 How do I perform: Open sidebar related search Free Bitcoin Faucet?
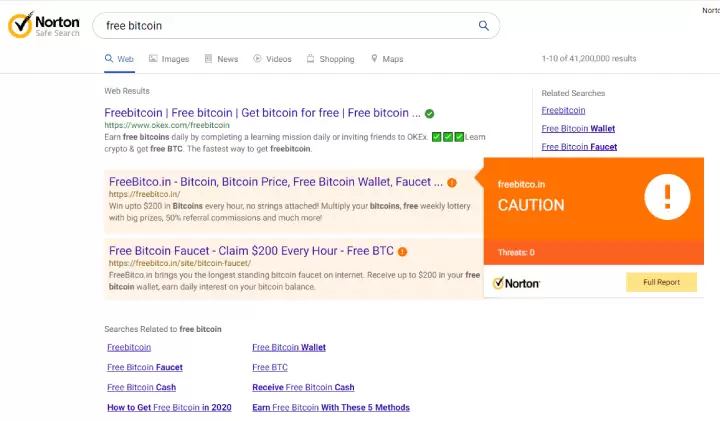(x=579, y=147)
